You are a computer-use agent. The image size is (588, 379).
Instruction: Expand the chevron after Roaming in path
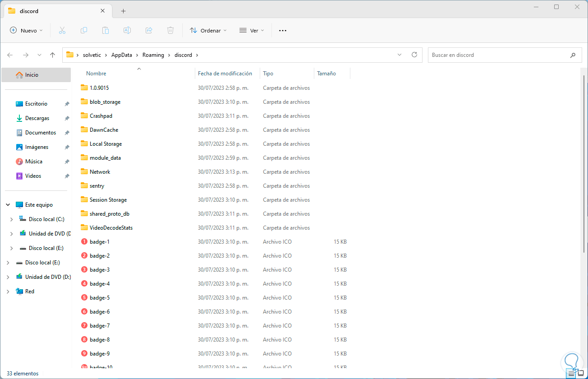pyautogui.click(x=170, y=55)
